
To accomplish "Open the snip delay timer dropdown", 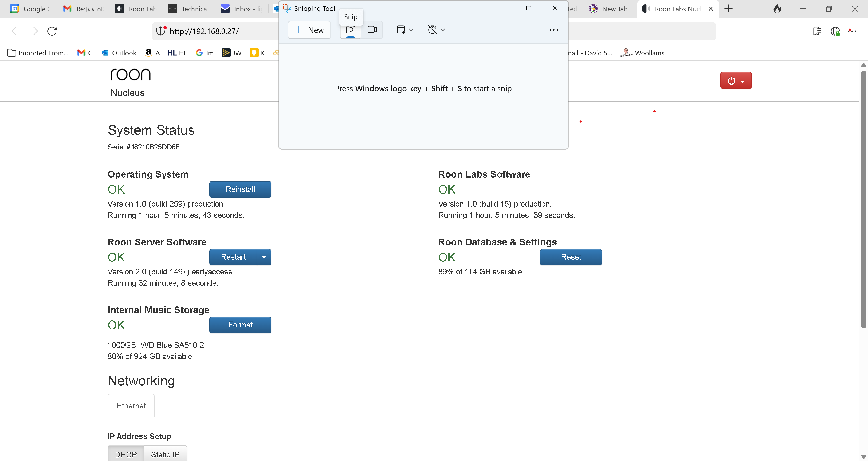I will (x=436, y=30).
